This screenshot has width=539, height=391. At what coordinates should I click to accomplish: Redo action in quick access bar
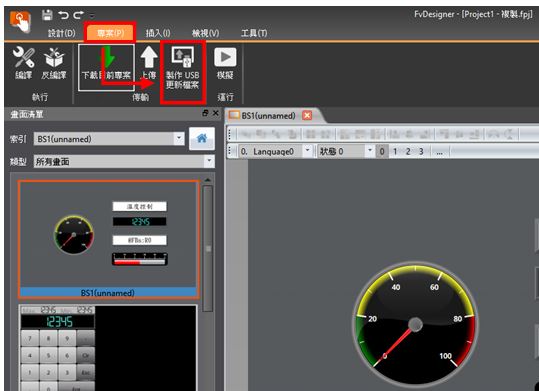tap(78, 15)
